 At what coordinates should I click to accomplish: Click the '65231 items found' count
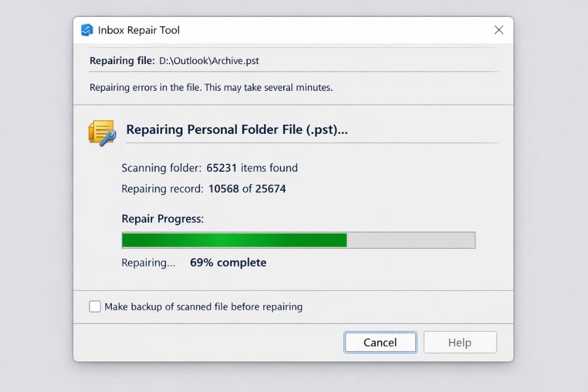coord(252,168)
